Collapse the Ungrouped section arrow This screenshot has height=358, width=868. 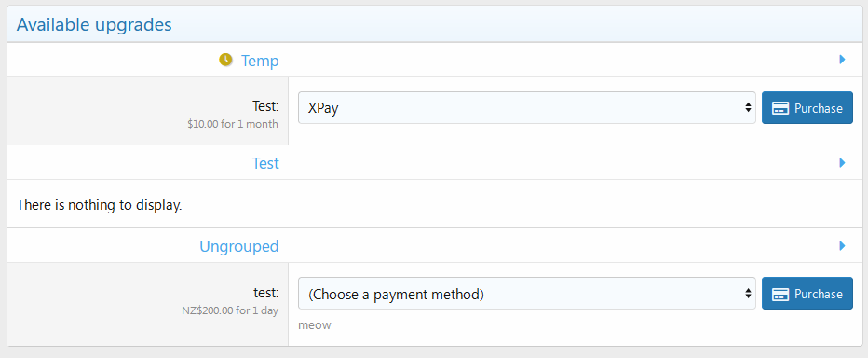[842, 245]
